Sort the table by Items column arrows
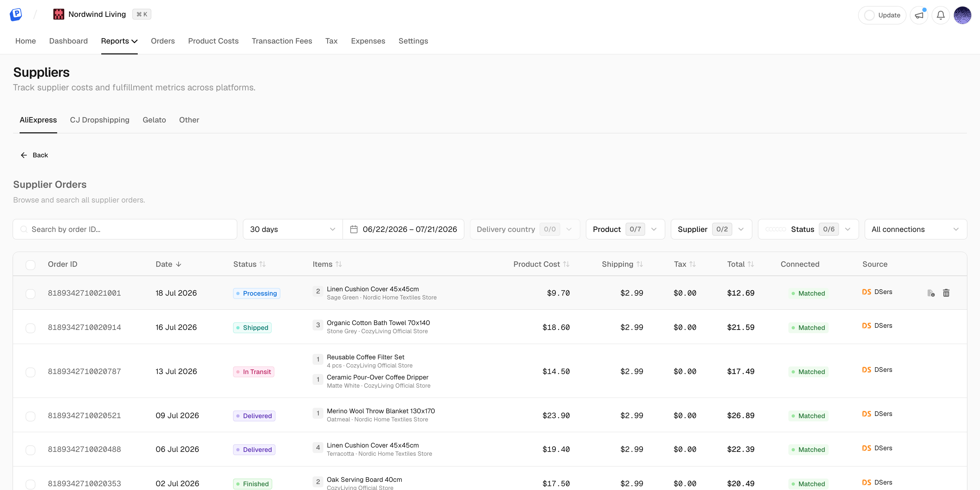This screenshot has height=490, width=980. tap(339, 264)
